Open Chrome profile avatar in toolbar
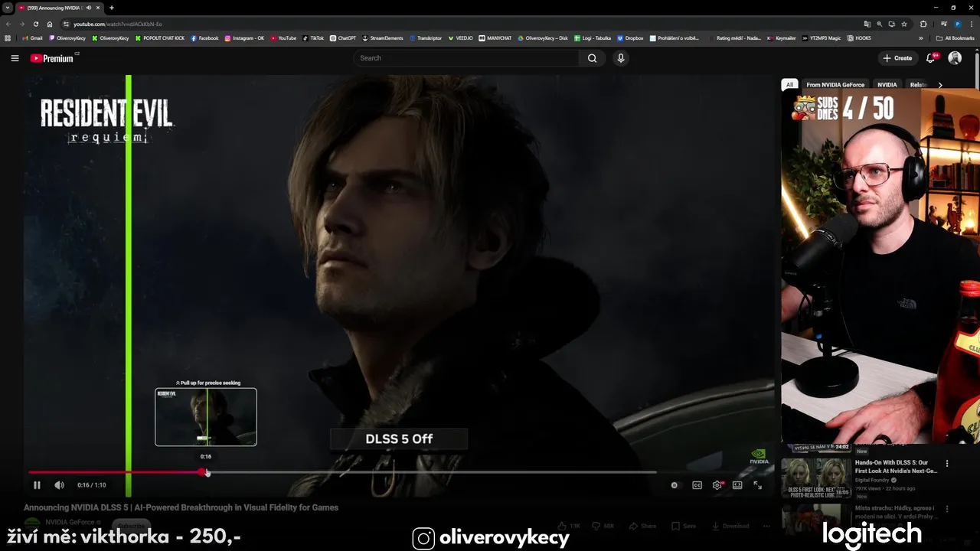This screenshot has height=551, width=980. [958, 24]
